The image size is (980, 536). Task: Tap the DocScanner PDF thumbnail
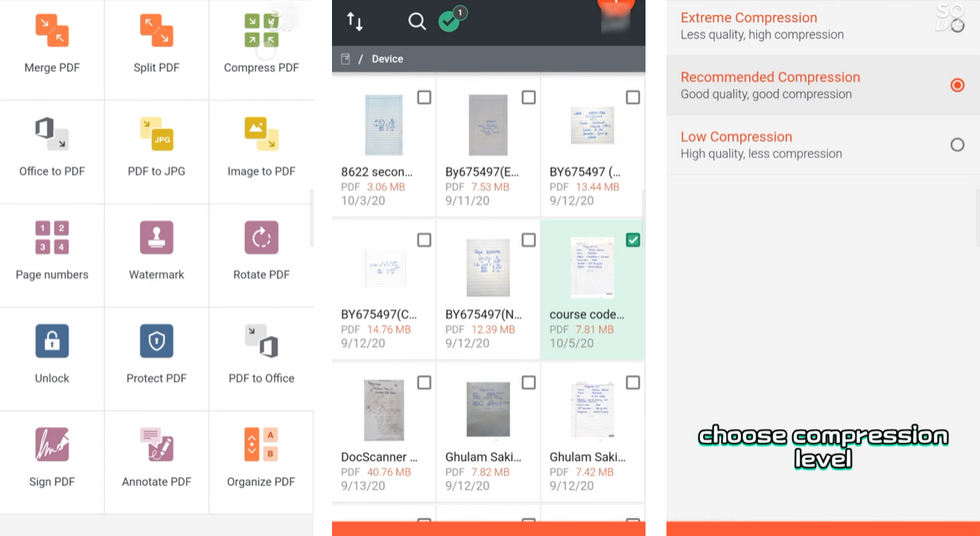pyautogui.click(x=384, y=410)
